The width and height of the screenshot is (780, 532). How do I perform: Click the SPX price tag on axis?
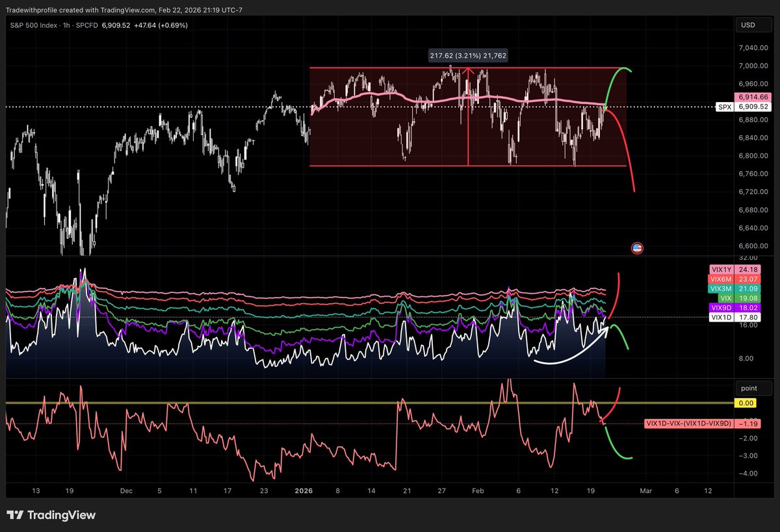tap(725, 106)
